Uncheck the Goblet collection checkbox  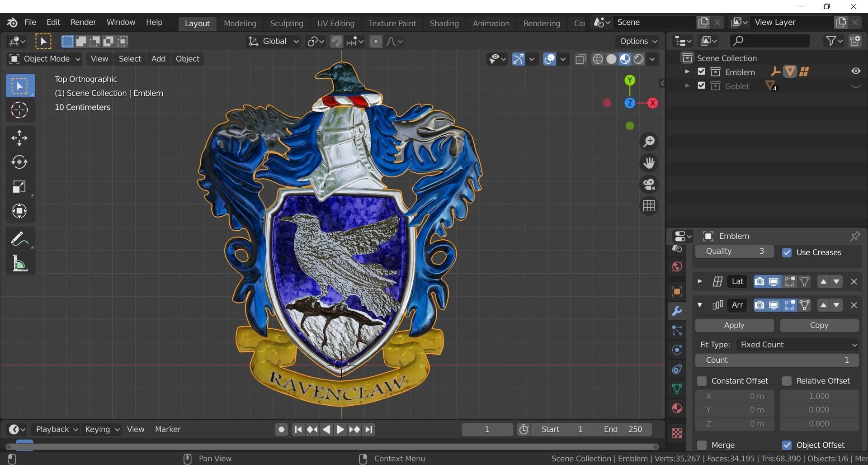pyautogui.click(x=701, y=85)
